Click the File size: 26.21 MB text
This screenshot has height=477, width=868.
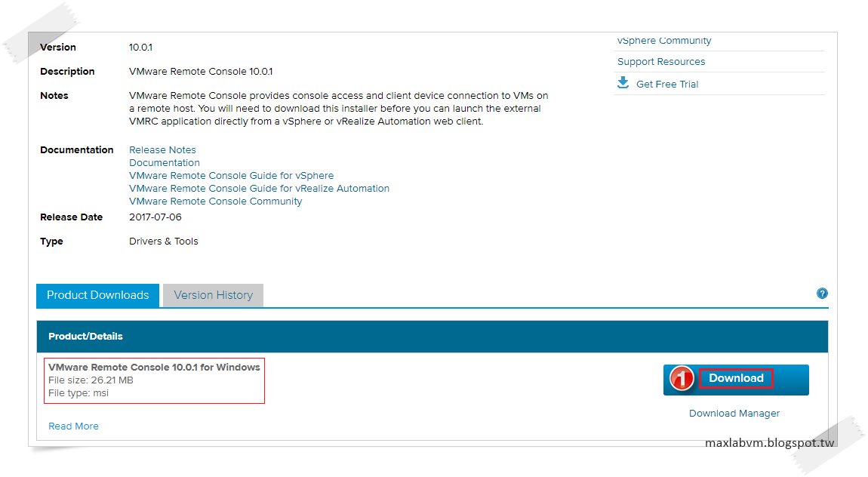tap(91, 380)
